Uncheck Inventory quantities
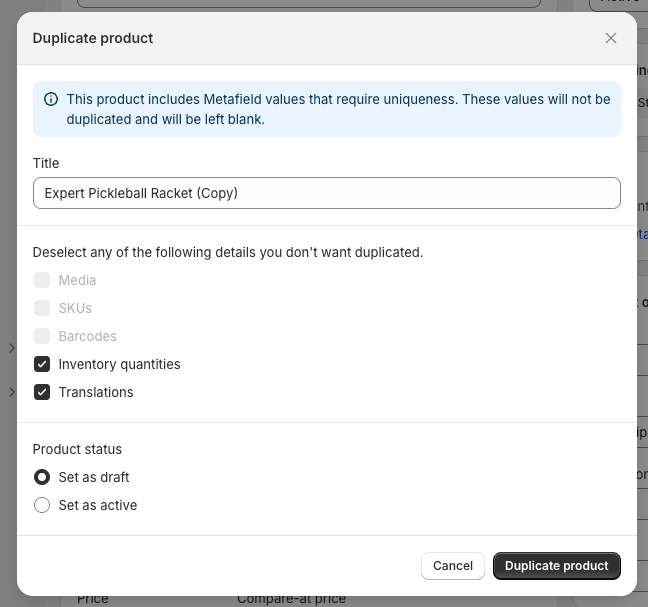648x607 pixels. 42,364
